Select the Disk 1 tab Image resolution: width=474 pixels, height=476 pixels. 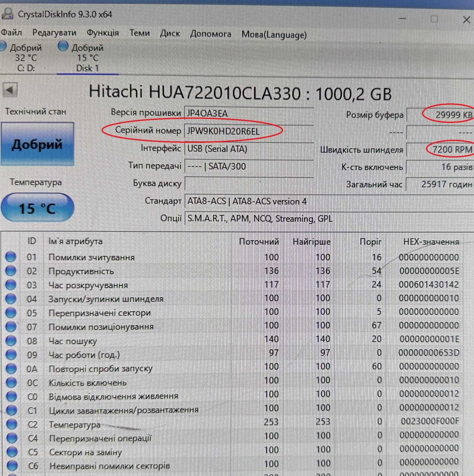tap(87, 58)
